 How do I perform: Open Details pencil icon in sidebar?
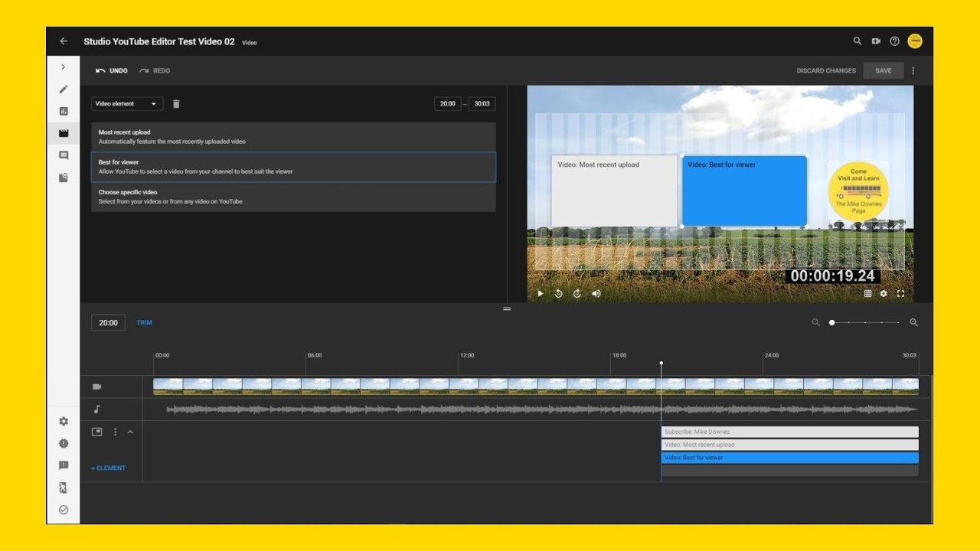coord(64,89)
